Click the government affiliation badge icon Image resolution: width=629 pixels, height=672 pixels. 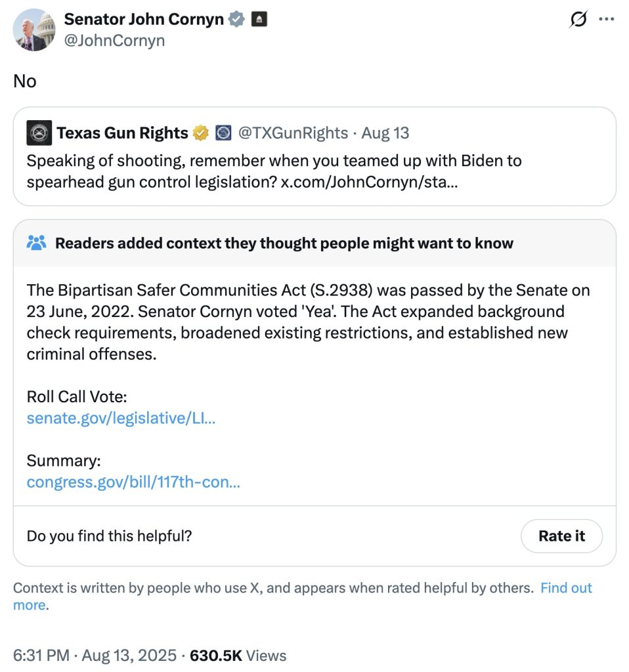tap(259, 20)
